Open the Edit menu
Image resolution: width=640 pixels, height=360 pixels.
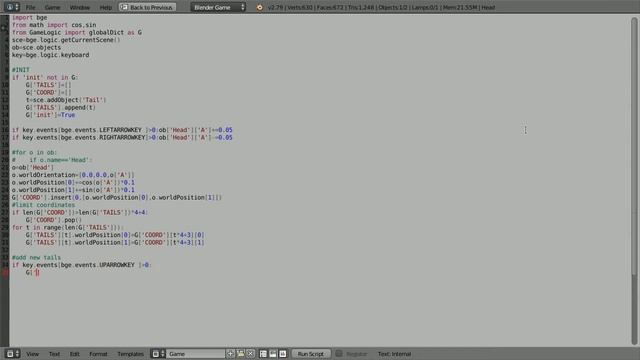tap(75, 354)
